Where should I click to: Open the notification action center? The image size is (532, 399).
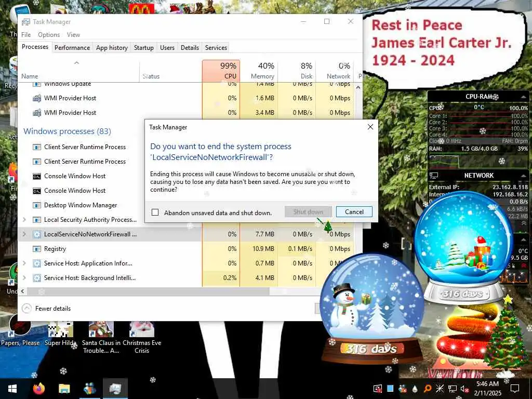pos(515,389)
